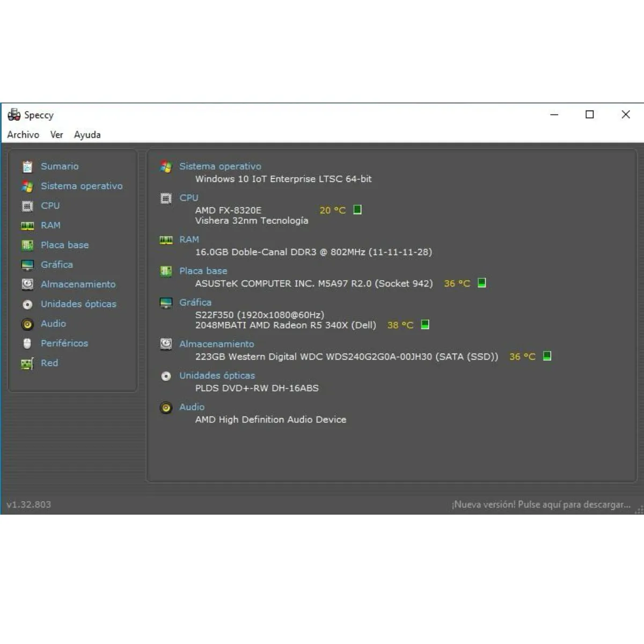Click the Gráfica monitor icon in sidebar

pos(27,265)
